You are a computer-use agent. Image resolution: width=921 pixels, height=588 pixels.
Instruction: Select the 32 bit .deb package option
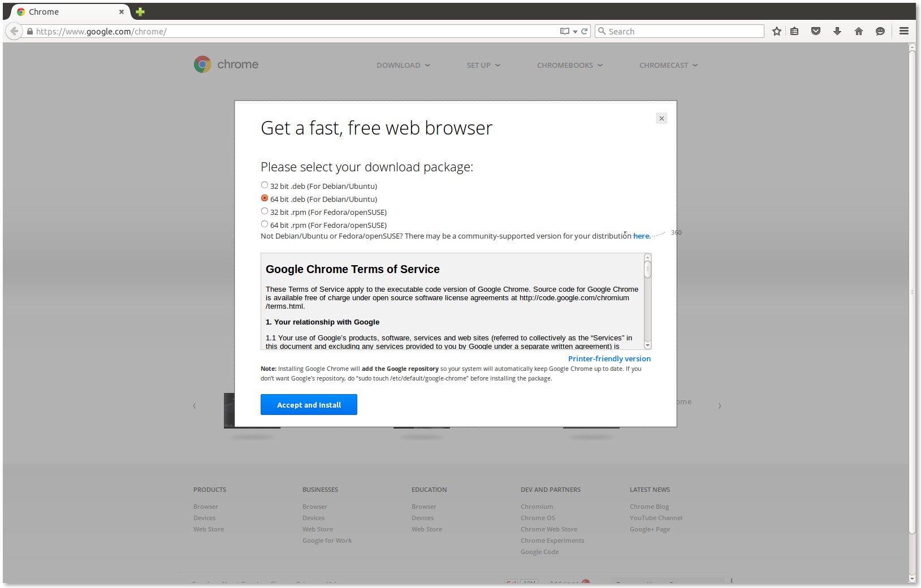264,185
